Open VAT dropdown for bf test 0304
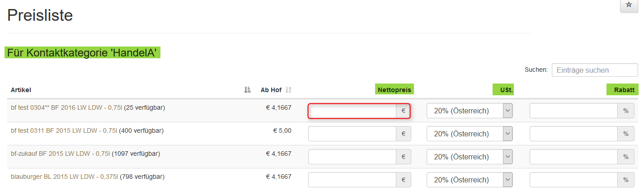The image size is (644, 191). tap(470, 111)
